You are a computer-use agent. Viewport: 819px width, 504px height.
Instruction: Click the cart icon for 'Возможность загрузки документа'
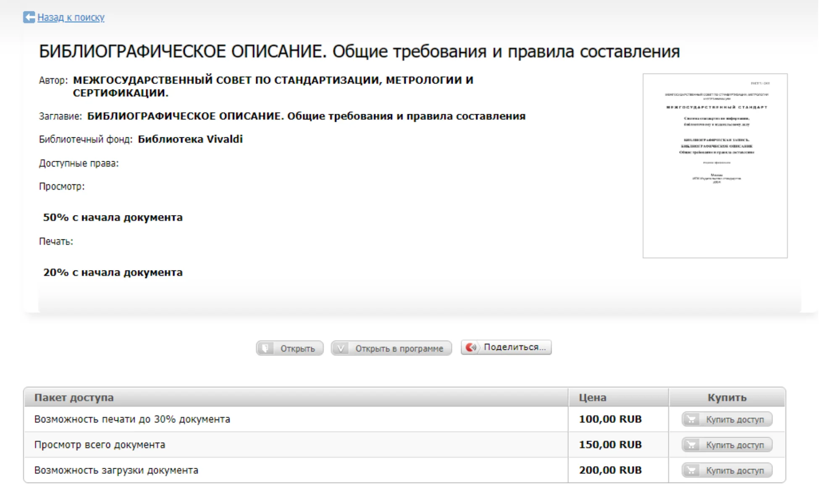[x=692, y=470]
